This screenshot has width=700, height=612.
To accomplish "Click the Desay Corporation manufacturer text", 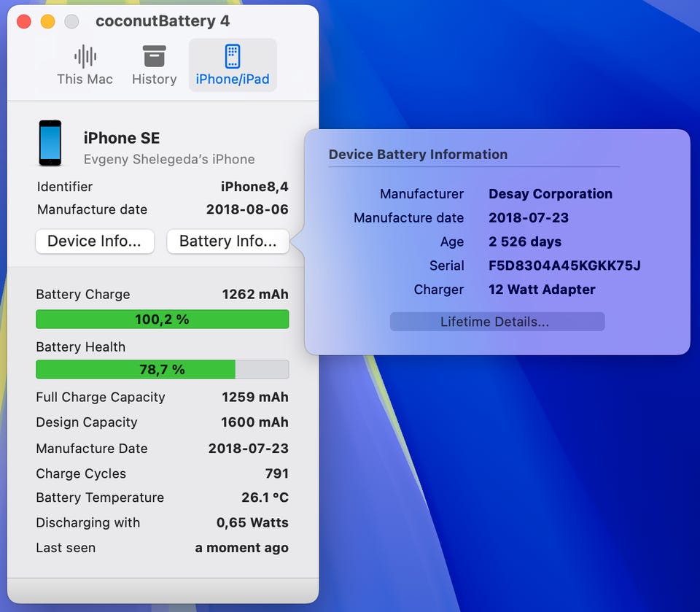I will pos(550,194).
